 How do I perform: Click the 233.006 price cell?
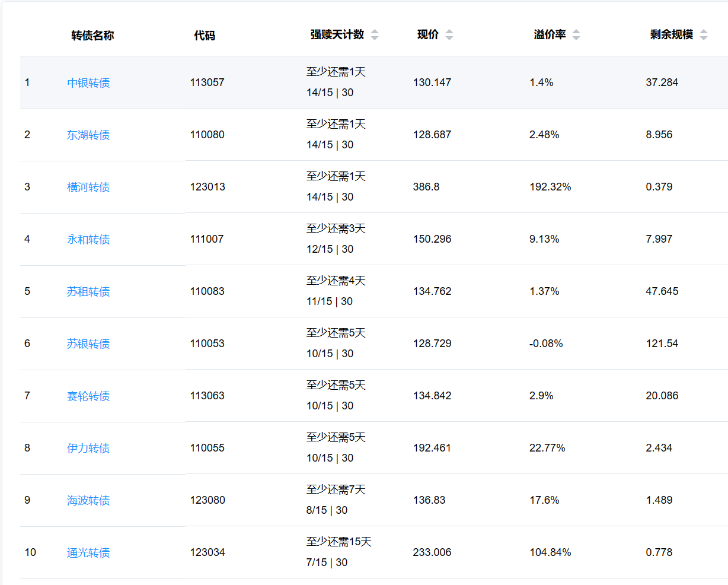[x=432, y=552]
